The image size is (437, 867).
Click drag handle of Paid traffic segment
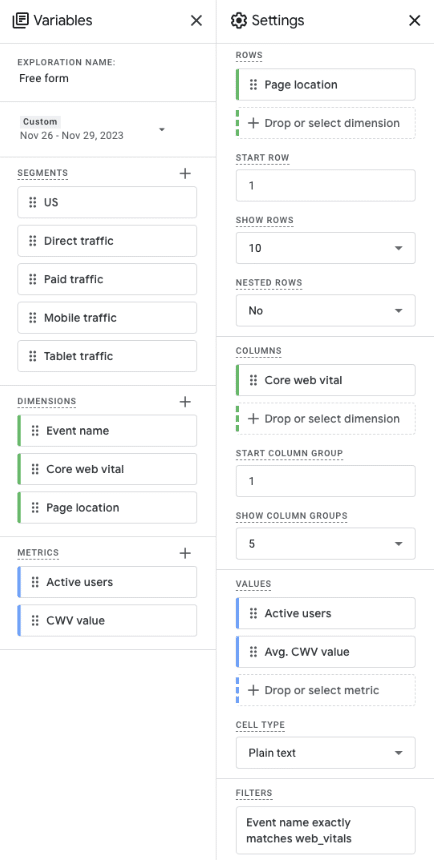click(33, 279)
